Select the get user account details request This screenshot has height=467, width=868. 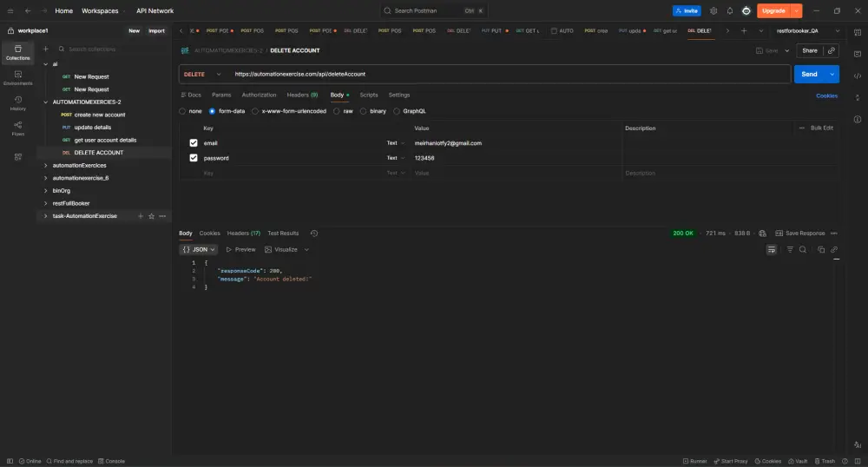[105, 141]
